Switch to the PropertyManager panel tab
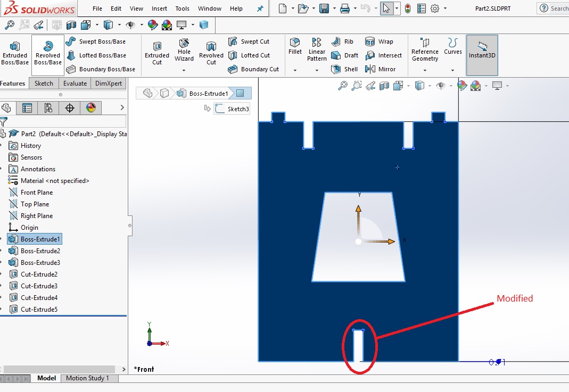This screenshot has height=392, width=569. pos(27,107)
